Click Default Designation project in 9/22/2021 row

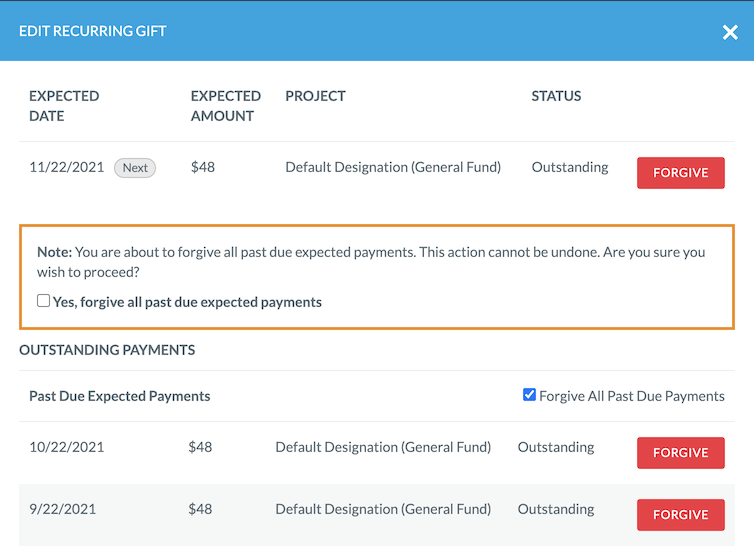tap(383, 509)
